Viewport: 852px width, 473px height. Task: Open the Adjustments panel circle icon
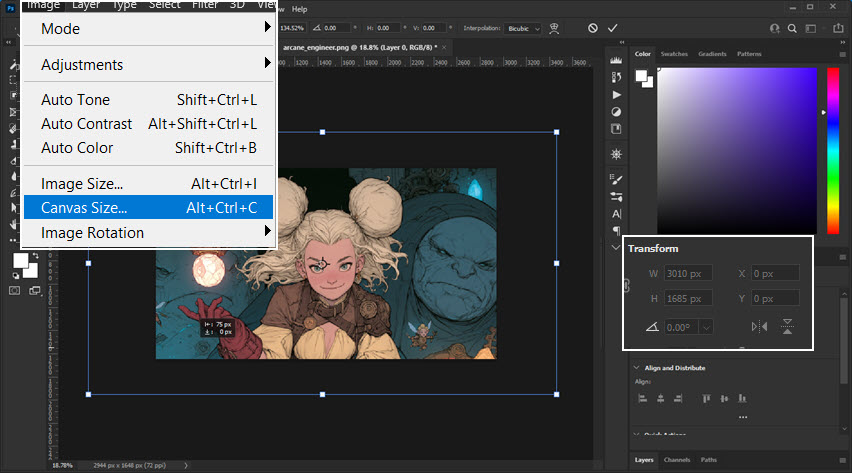[616, 111]
